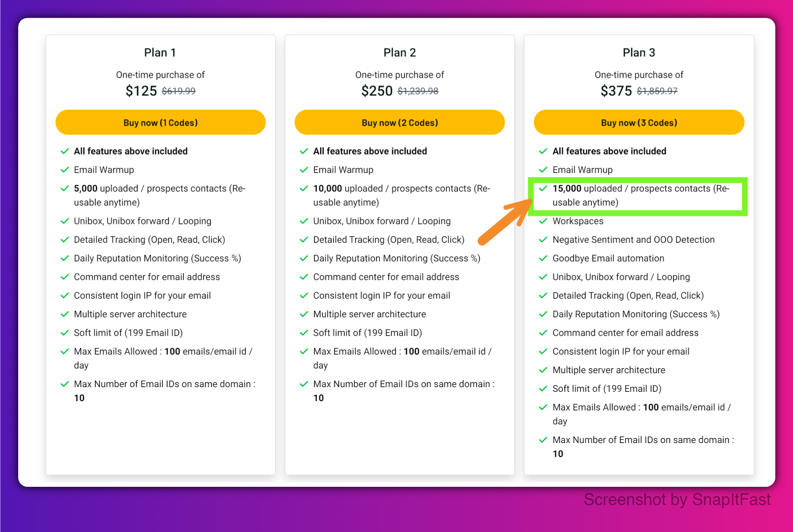This screenshot has height=532, width=793.
Task: Click checkmark next to Negative Sentiment detection
Action: click(x=543, y=239)
